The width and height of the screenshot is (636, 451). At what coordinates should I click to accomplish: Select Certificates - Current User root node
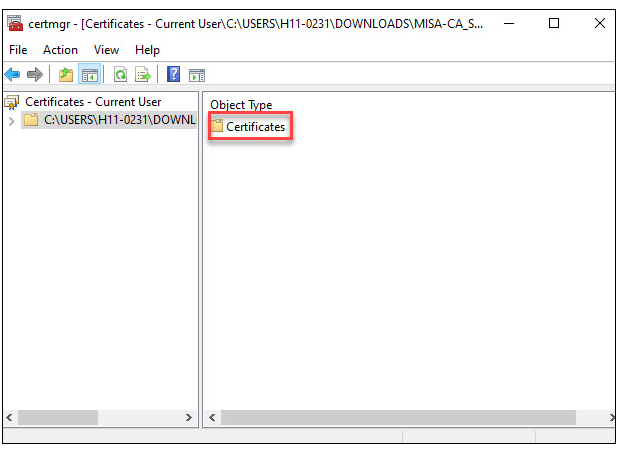pos(92,102)
